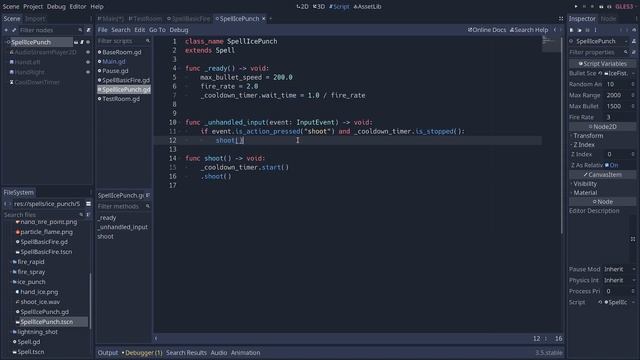
Task: Switch to 2D workspace
Action: 302,7
